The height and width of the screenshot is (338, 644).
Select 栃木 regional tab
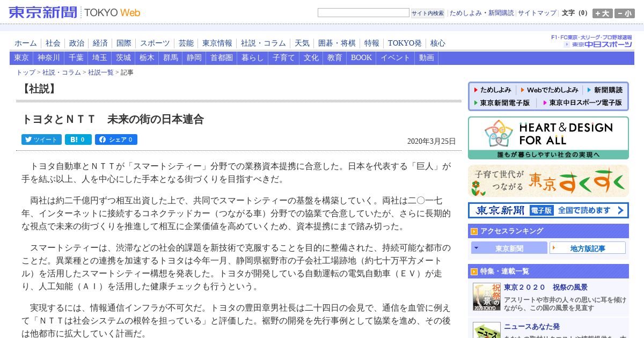(x=147, y=58)
